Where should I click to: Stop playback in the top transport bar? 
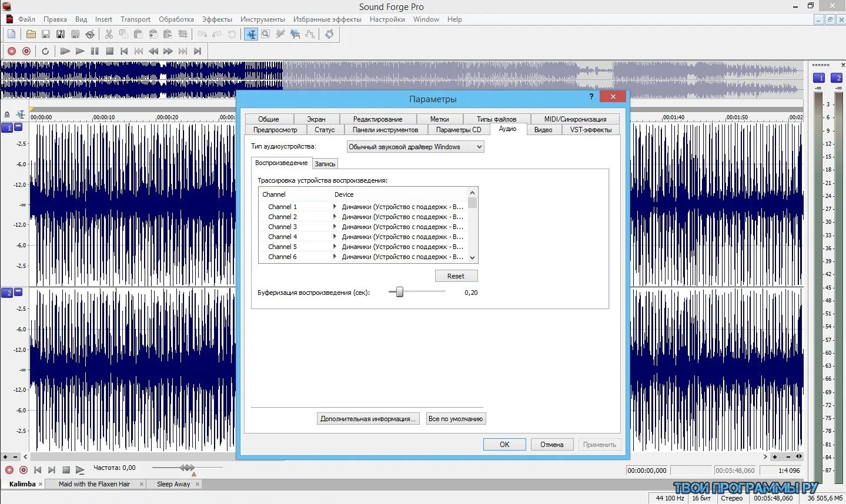click(x=109, y=51)
